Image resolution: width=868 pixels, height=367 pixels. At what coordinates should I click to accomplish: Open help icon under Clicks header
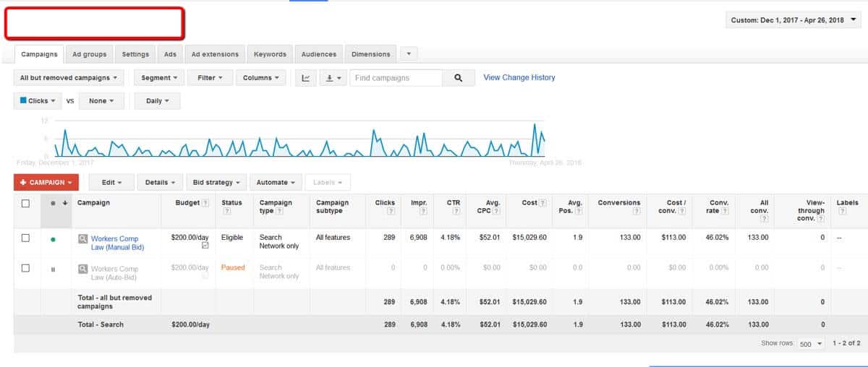[x=391, y=212]
